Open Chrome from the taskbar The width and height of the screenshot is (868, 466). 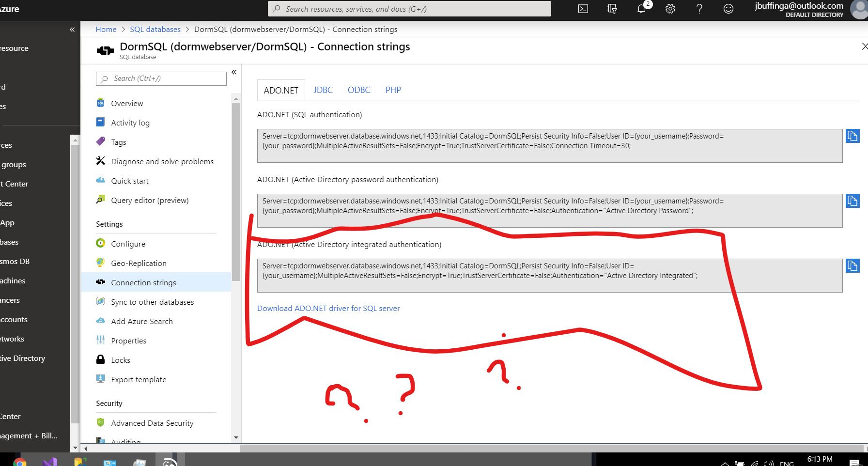[20, 462]
